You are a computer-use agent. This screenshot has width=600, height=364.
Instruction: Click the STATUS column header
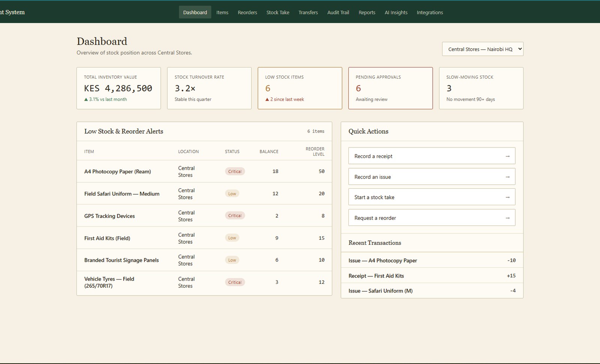point(232,152)
